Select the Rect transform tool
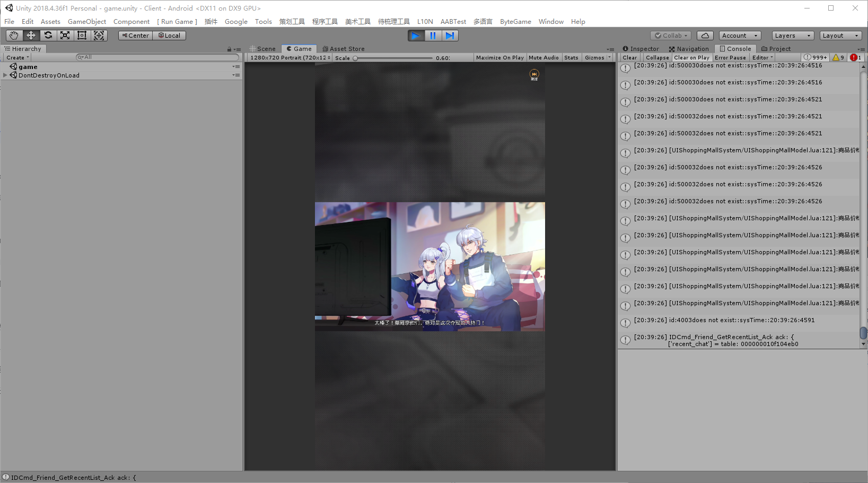This screenshot has height=483, width=868. point(82,36)
